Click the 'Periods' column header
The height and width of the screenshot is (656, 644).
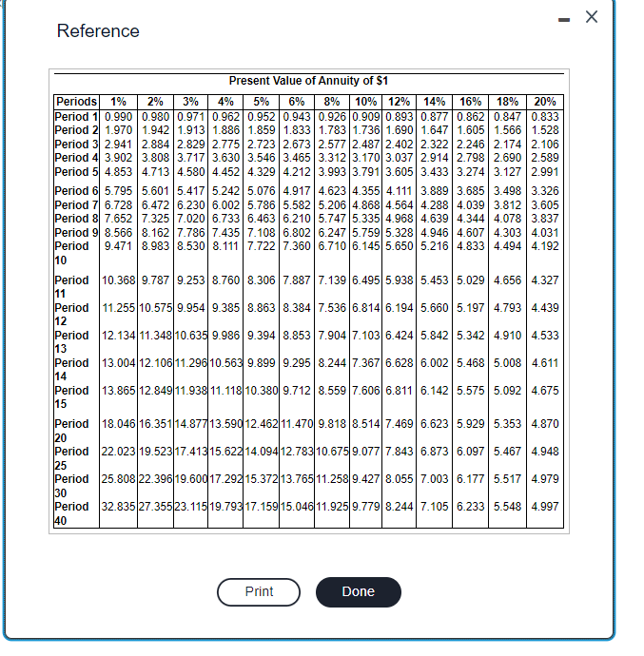[77, 101]
